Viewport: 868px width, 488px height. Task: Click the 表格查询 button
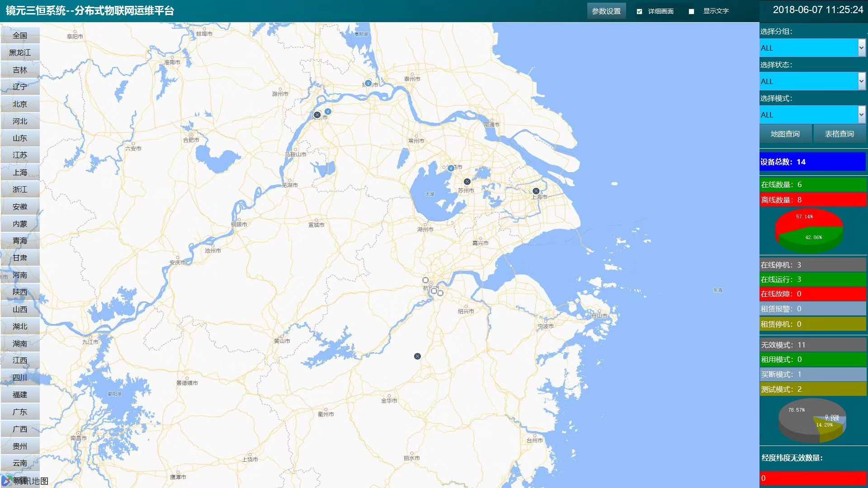(x=839, y=134)
